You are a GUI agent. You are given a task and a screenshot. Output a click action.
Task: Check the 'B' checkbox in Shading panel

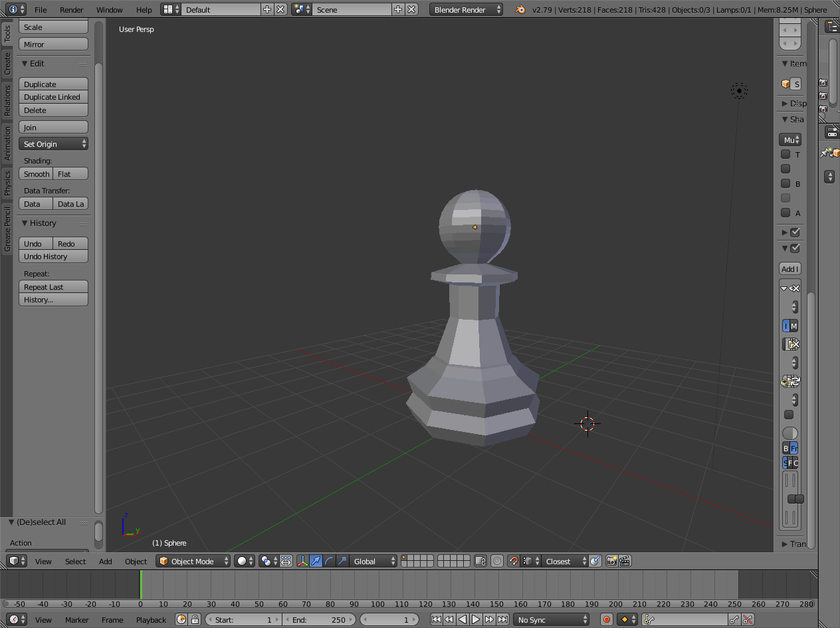pos(786,184)
